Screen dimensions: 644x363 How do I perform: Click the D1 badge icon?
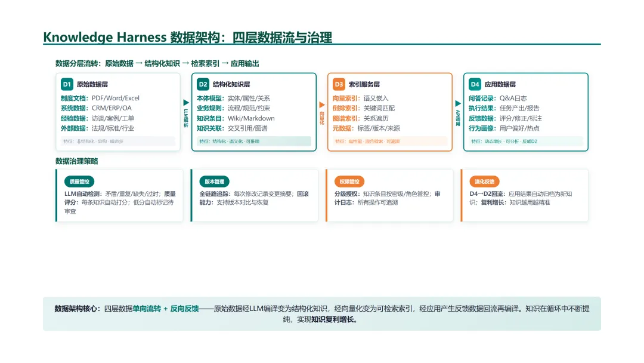[67, 84]
